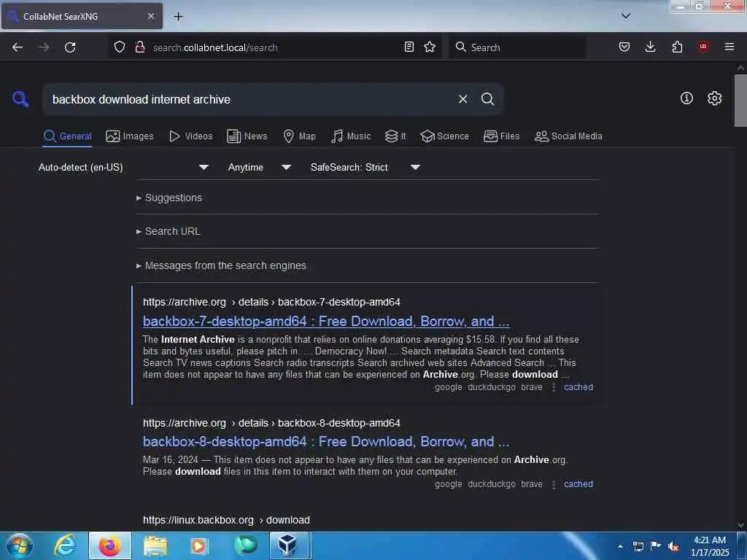Click the 4:21 AM taskbar clock

click(710, 546)
